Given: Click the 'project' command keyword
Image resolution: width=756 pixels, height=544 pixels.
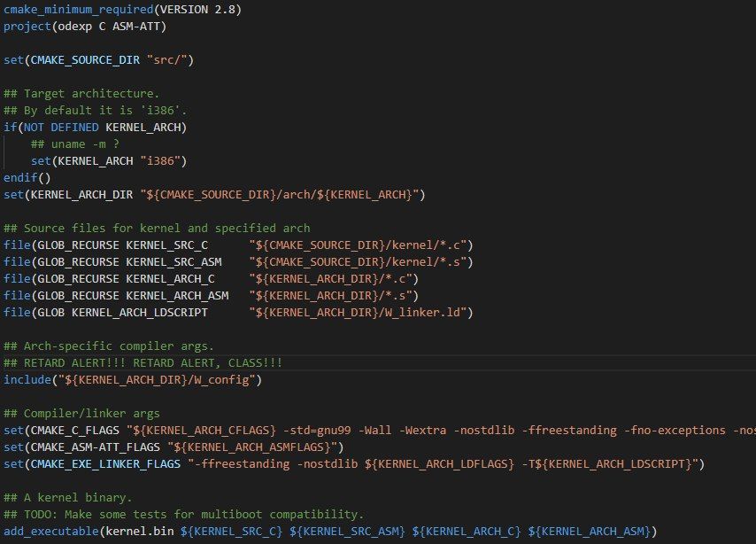Looking at the screenshot, I should 27,27.
